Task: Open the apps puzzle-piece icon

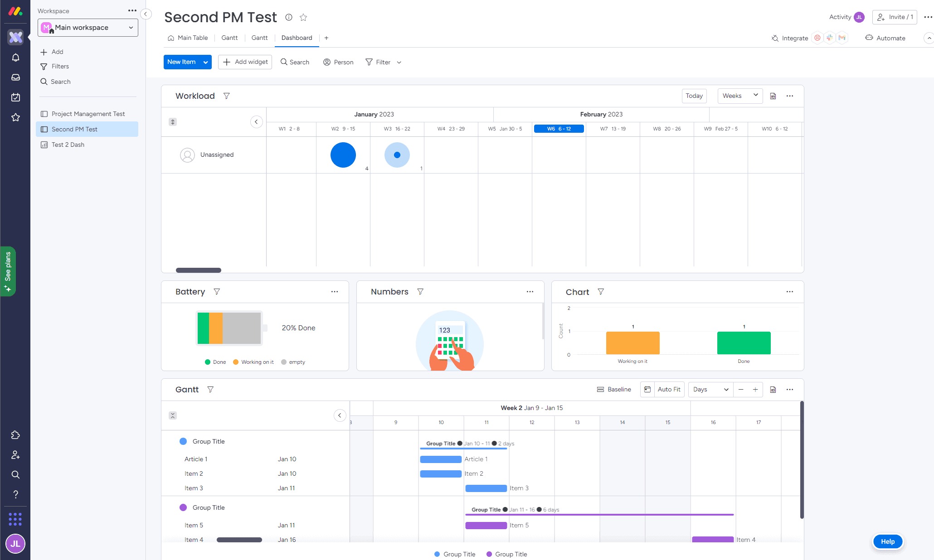Action: tap(15, 435)
